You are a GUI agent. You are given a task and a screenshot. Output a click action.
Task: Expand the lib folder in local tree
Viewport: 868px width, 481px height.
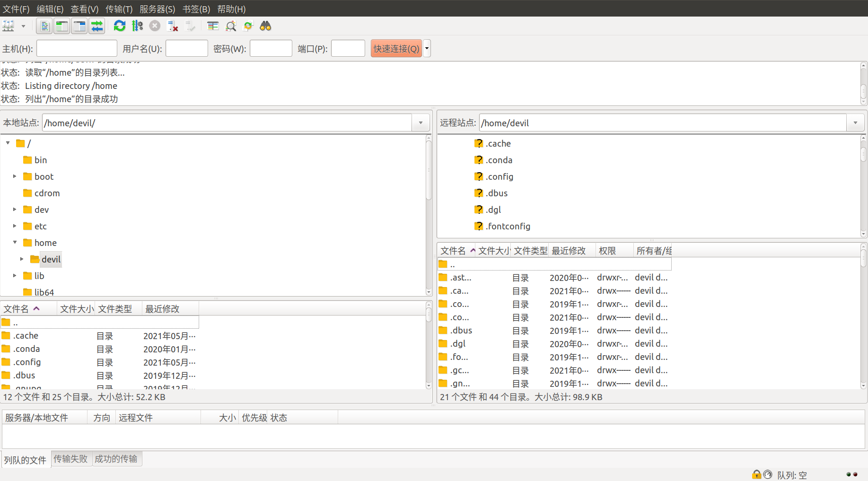(15, 275)
